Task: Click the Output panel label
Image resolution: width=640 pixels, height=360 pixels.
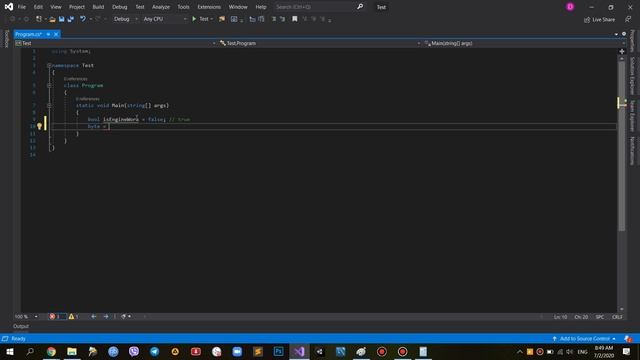Action: coord(21,326)
